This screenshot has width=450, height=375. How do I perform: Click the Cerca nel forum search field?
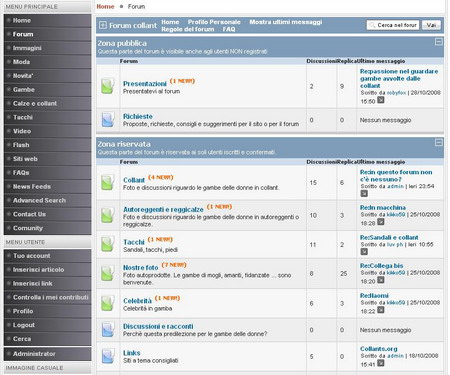tap(393, 25)
